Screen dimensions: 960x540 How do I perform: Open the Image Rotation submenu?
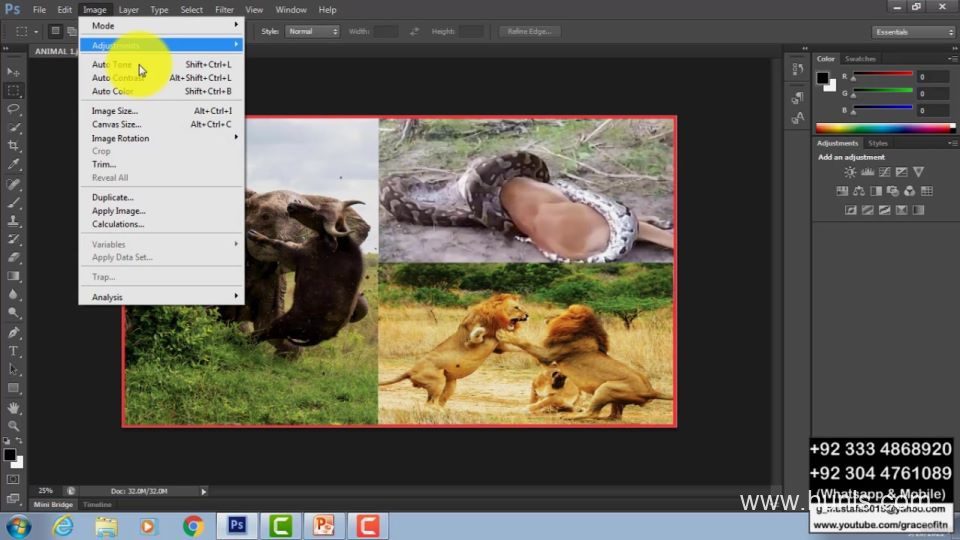tap(162, 138)
